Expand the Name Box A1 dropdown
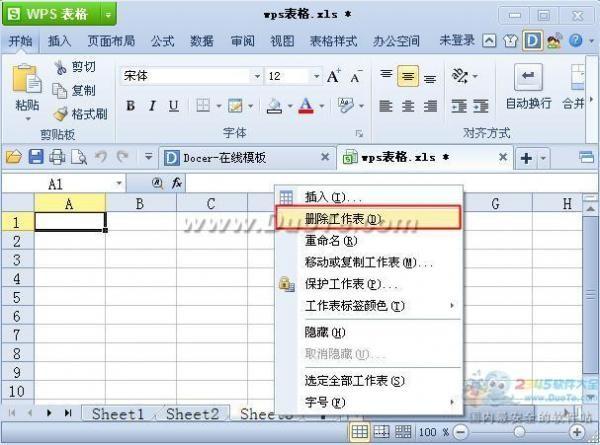Viewport: 600px width, 445px height. point(119,184)
